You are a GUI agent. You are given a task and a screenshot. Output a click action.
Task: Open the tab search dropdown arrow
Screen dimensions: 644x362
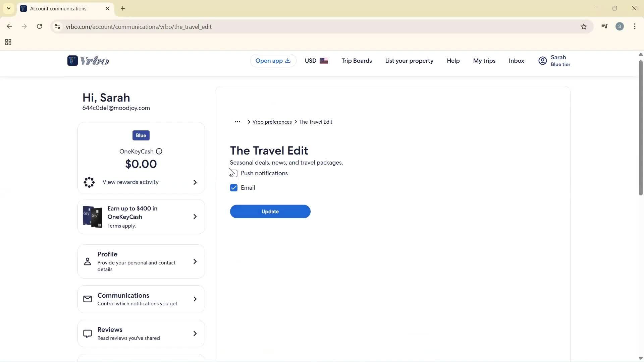tap(9, 8)
